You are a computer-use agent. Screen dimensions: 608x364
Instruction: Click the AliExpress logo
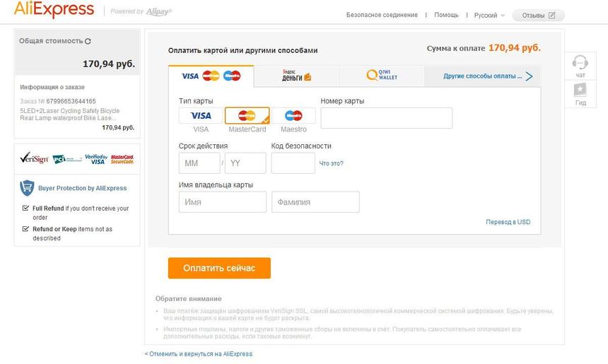(54, 10)
